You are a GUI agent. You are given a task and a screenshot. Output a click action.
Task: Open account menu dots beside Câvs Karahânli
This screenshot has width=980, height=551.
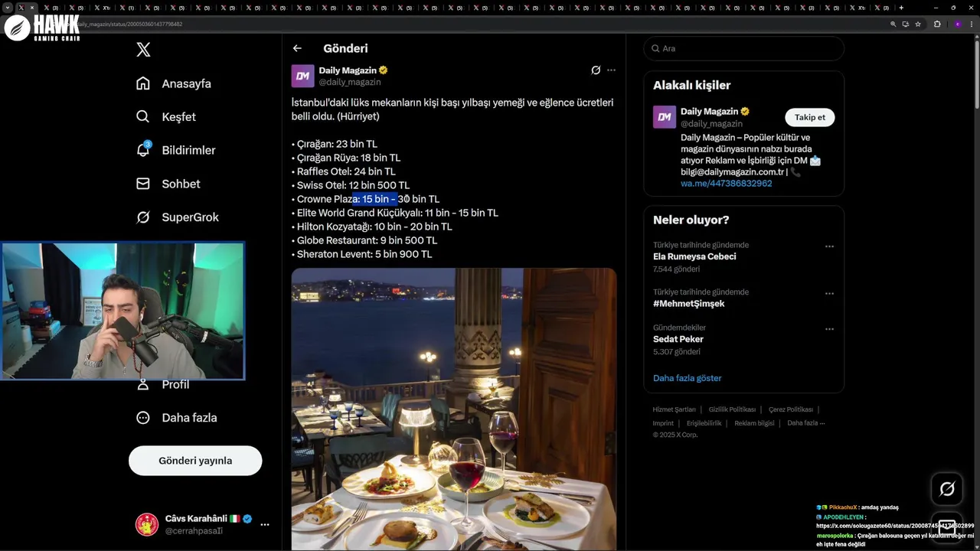[265, 524]
